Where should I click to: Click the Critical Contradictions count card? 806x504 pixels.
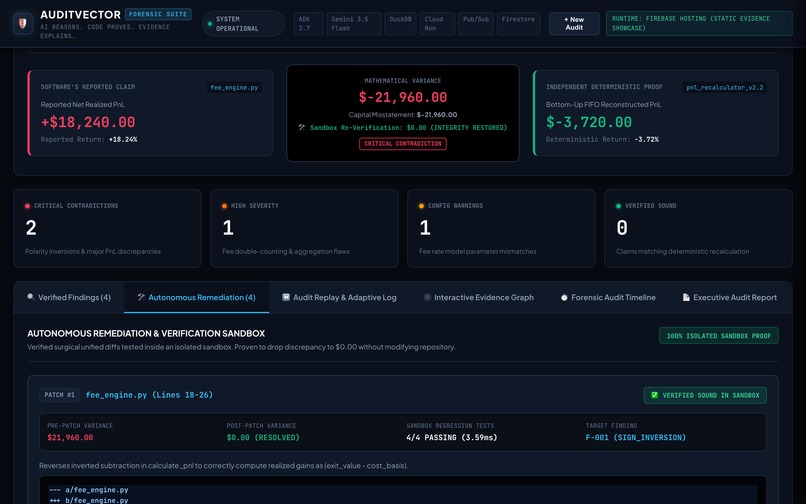point(107,228)
